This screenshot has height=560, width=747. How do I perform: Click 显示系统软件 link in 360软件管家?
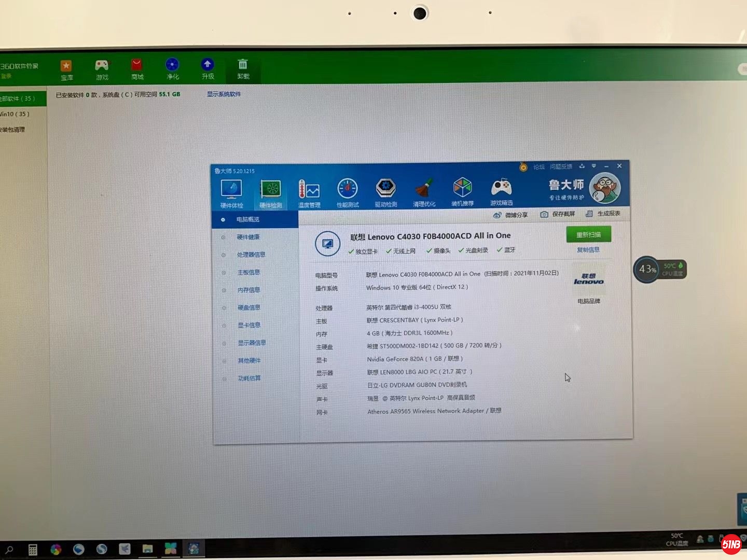(x=224, y=94)
